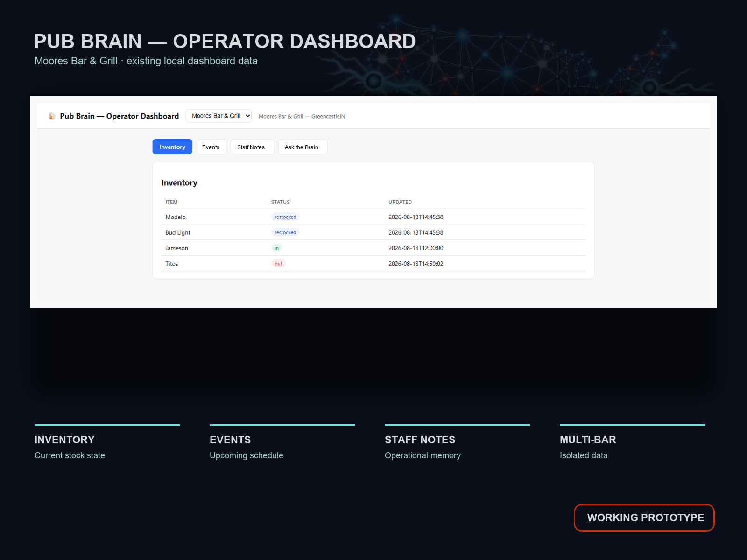
Task: Click the Inventory section heading
Action: (179, 183)
